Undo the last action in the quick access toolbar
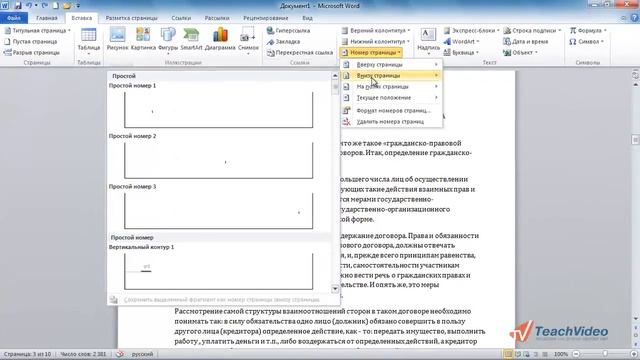This screenshot has height=360, width=640. (29, 6)
